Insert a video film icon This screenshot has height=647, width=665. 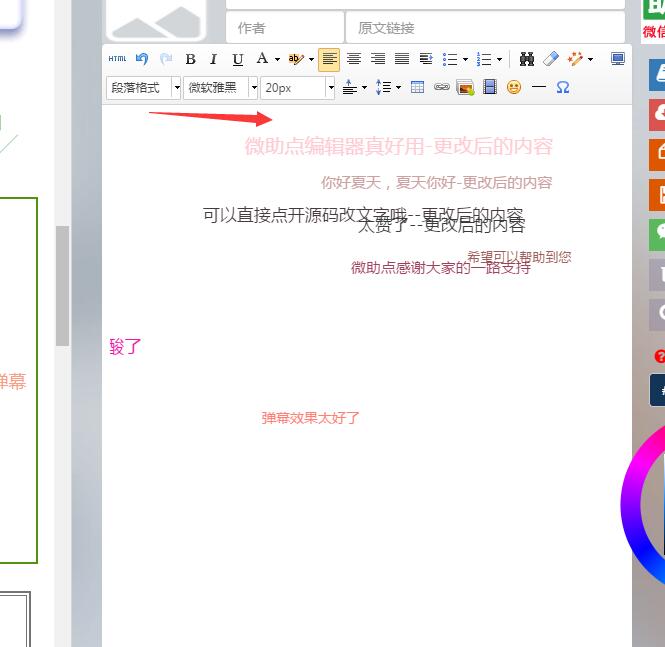coord(490,87)
